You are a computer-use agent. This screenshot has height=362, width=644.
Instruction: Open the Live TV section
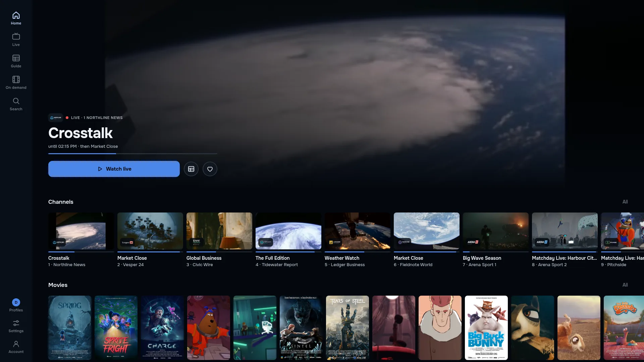pyautogui.click(x=16, y=40)
